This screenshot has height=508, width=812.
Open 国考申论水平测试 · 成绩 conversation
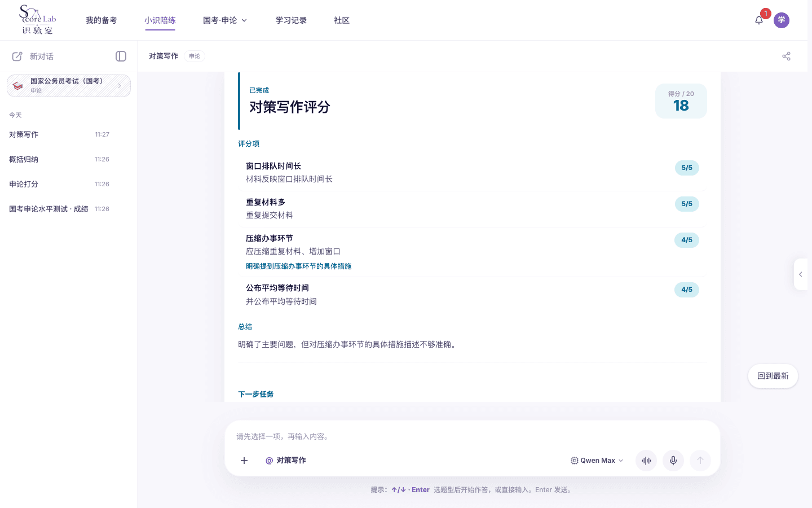(59, 209)
